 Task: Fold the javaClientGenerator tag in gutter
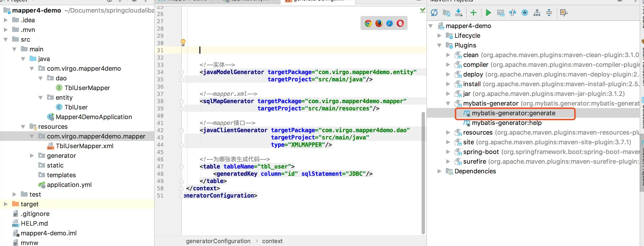pyautogui.click(x=181, y=130)
